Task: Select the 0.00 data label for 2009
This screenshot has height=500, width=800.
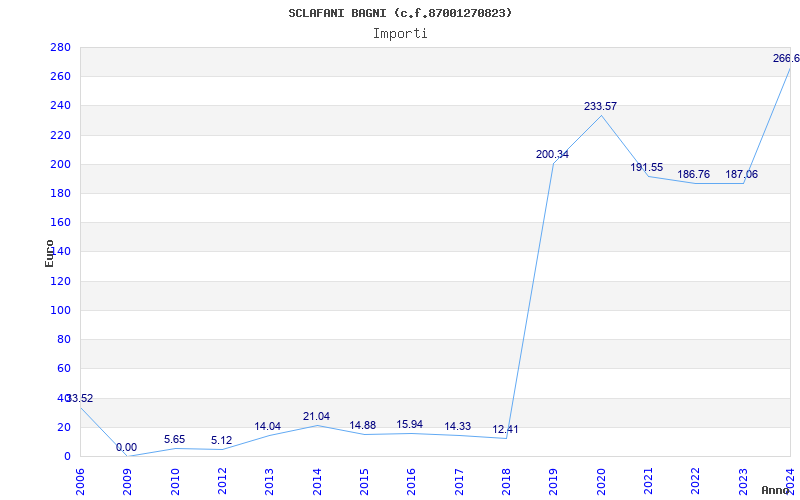Action: tap(127, 447)
